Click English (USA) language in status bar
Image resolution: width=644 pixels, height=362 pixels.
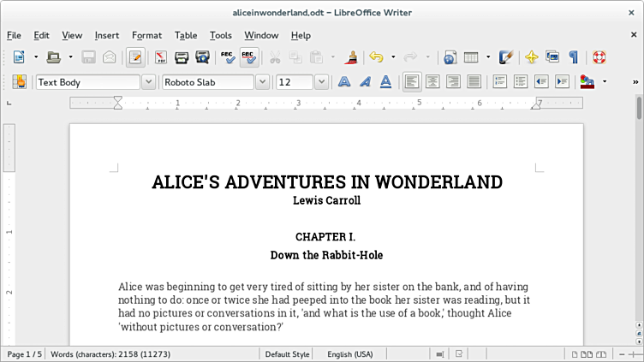pos(350,354)
